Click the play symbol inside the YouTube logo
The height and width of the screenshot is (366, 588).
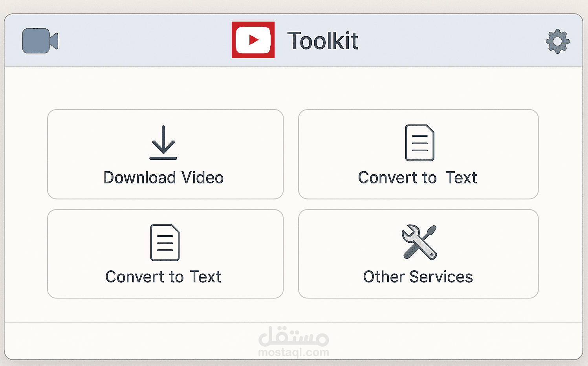click(x=255, y=39)
